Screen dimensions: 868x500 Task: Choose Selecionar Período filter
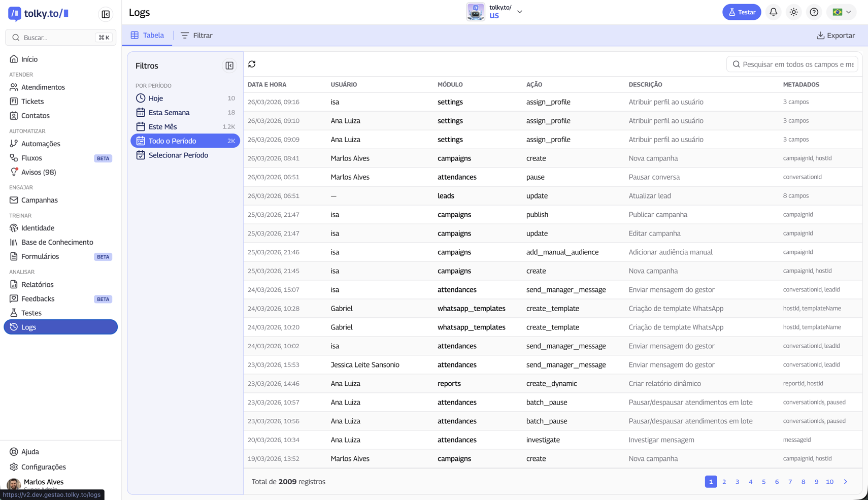(178, 155)
